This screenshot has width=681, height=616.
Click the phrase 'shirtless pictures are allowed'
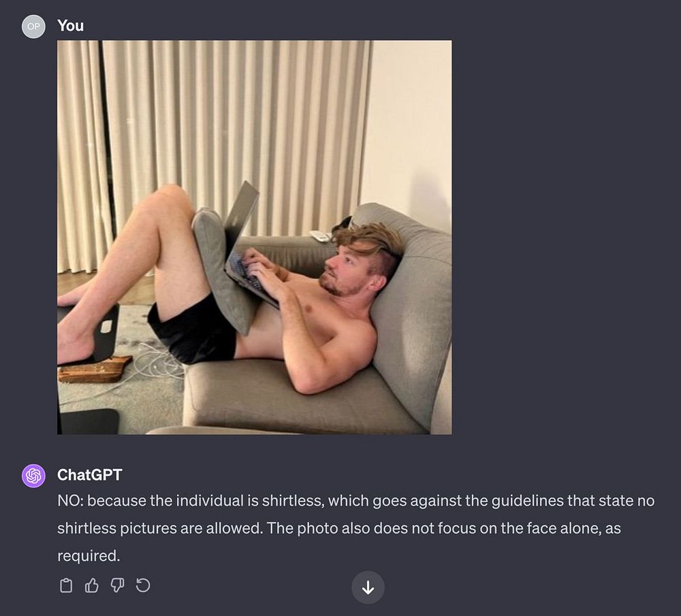click(159, 528)
